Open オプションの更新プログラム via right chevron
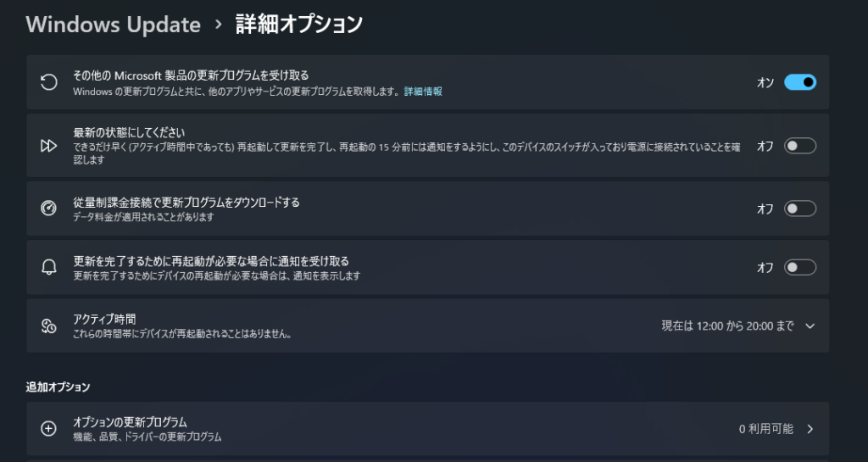The width and height of the screenshot is (868, 462). [x=810, y=429]
